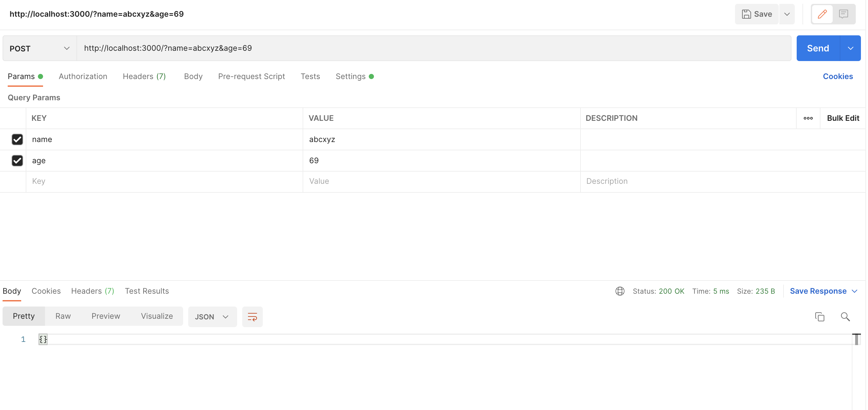Click the age key cell
The image size is (868, 410).
[x=164, y=161]
